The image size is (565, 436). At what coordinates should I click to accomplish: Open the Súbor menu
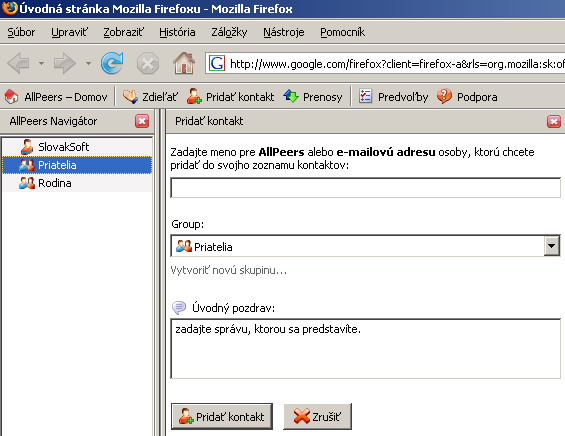(21, 32)
